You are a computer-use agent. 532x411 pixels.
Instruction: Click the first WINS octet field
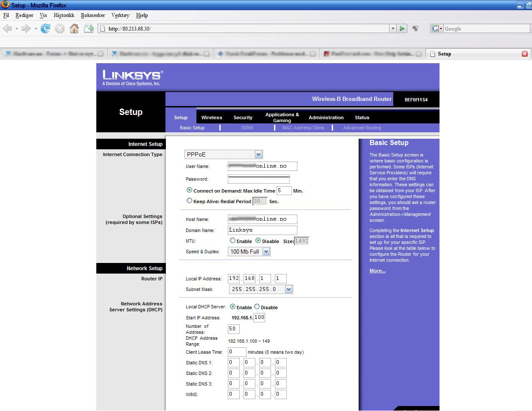tap(233, 394)
